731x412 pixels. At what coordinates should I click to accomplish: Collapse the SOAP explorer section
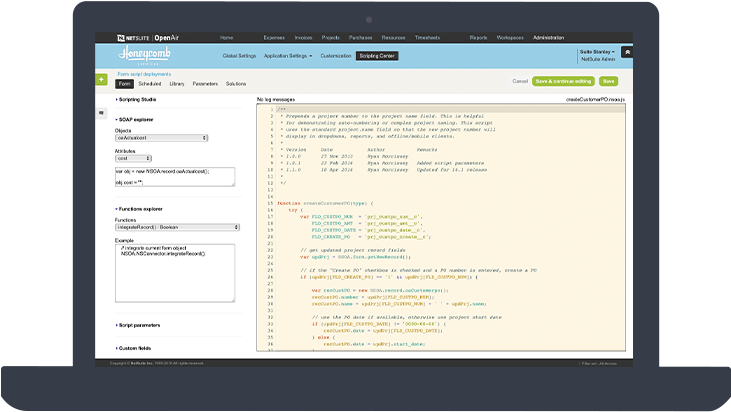click(137, 120)
